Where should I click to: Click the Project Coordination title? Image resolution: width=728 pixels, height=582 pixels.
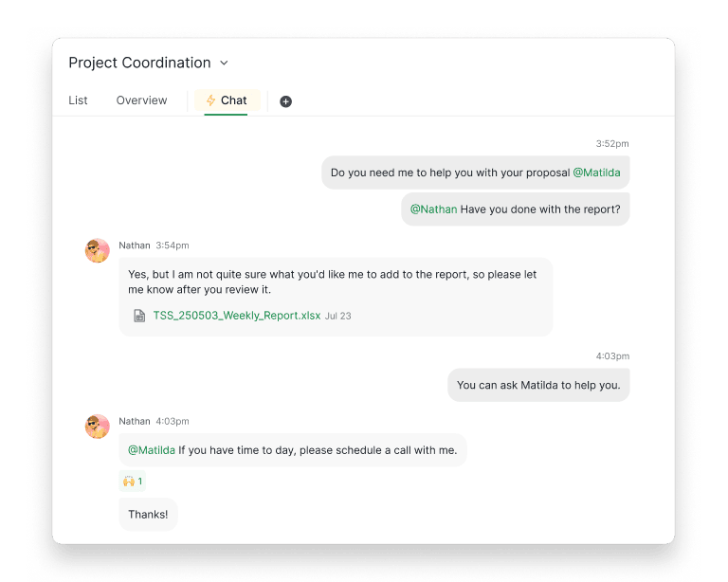pyautogui.click(x=139, y=63)
